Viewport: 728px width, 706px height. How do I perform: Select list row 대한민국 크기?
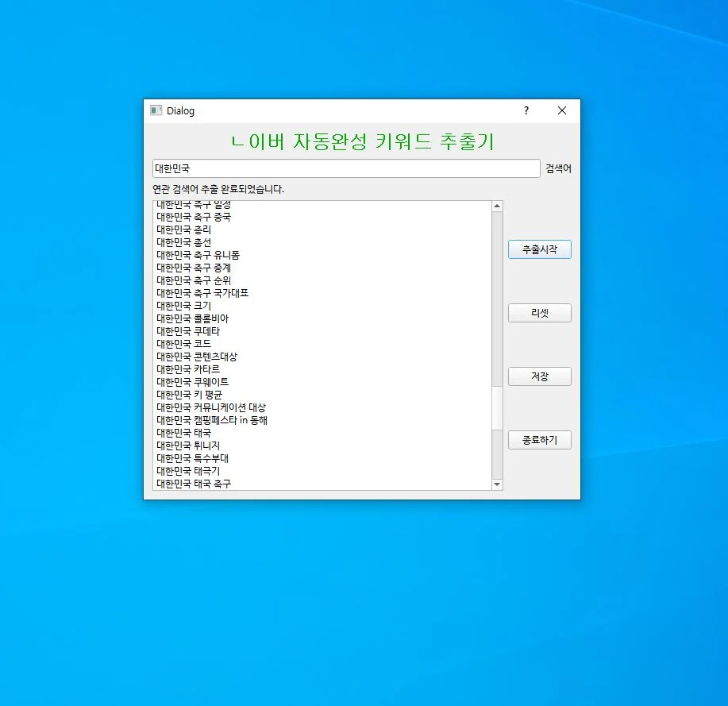point(322,306)
